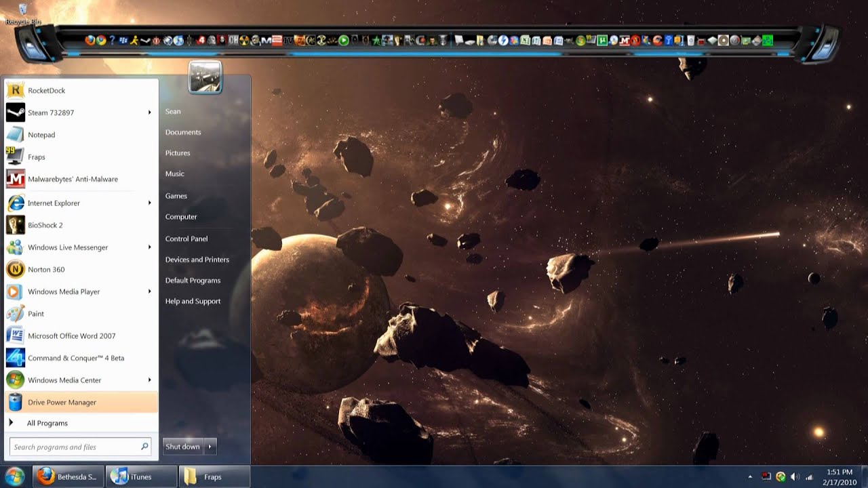The height and width of the screenshot is (488, 868).
Task: Expand Windows Media Player submenu arrow
Action: click(149, 291)
